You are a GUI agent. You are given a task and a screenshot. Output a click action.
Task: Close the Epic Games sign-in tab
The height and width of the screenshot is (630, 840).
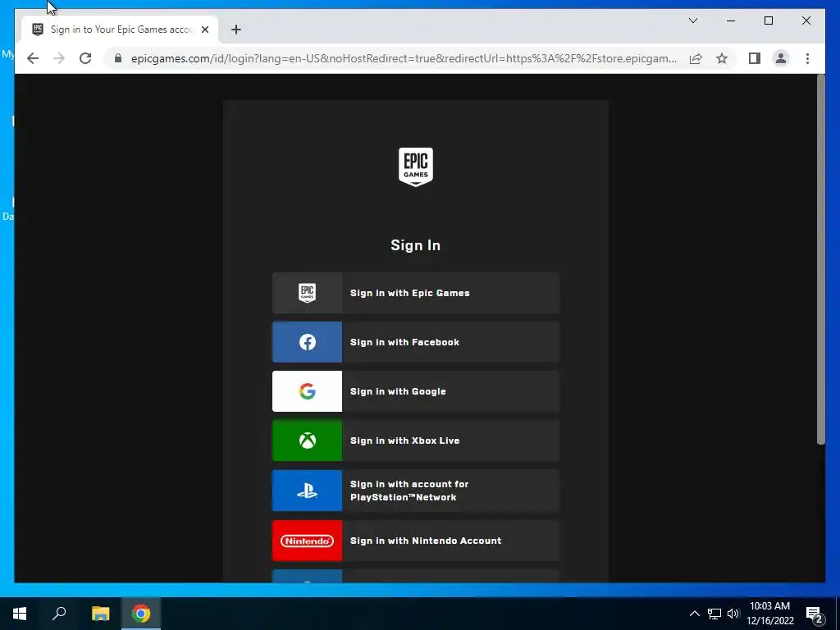point(204,30)
